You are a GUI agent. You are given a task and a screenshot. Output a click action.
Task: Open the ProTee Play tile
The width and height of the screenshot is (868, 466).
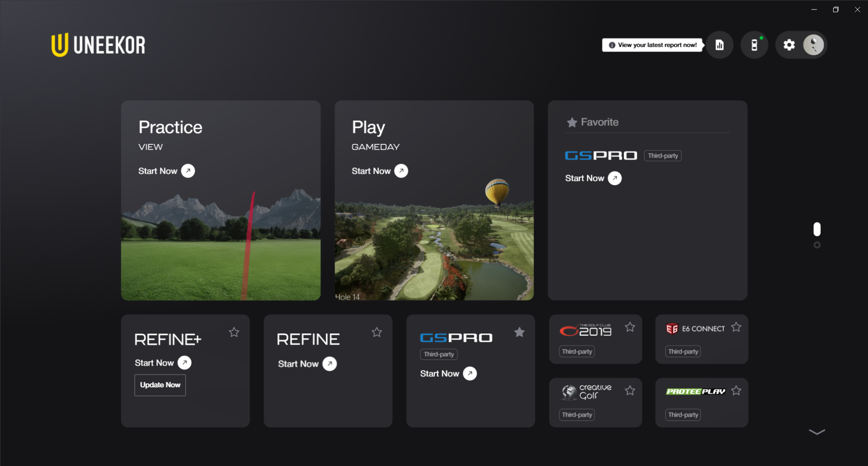pyautogui.click(x=696, y=392)
